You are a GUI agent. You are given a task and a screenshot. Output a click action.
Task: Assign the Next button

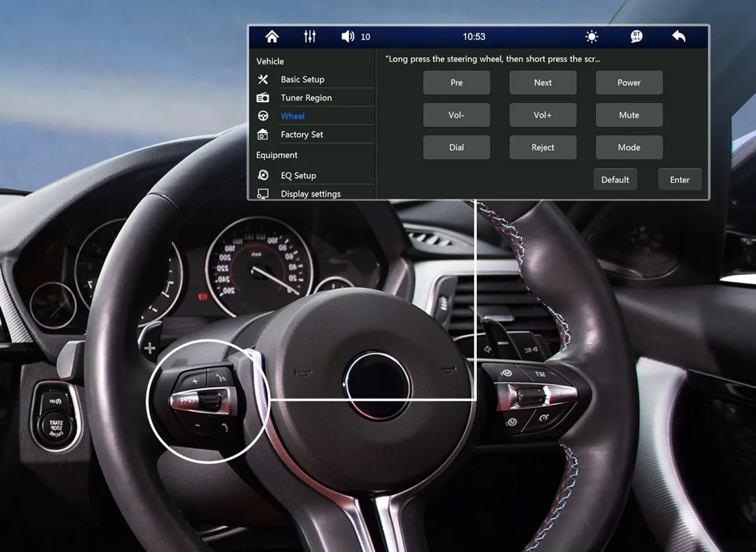point(543,82)
